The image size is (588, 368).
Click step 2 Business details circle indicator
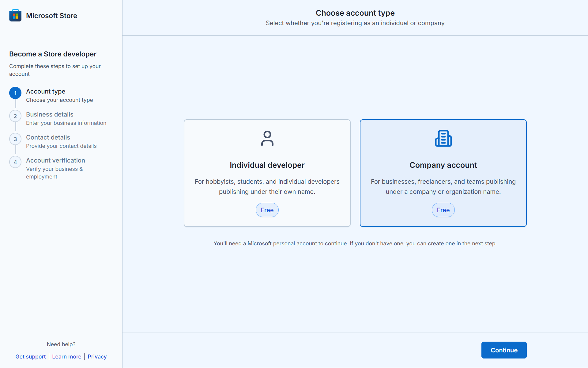[x=15, y=116]
